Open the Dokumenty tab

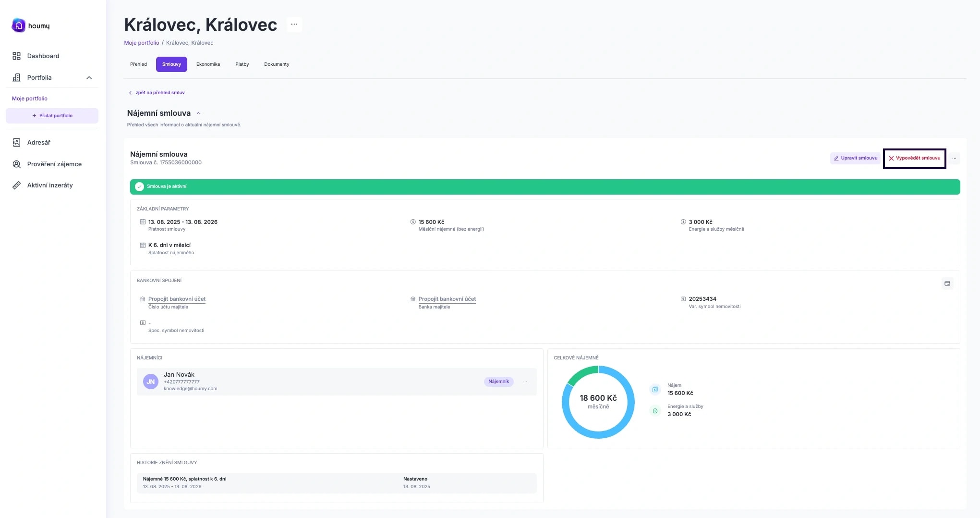[277, 64]
